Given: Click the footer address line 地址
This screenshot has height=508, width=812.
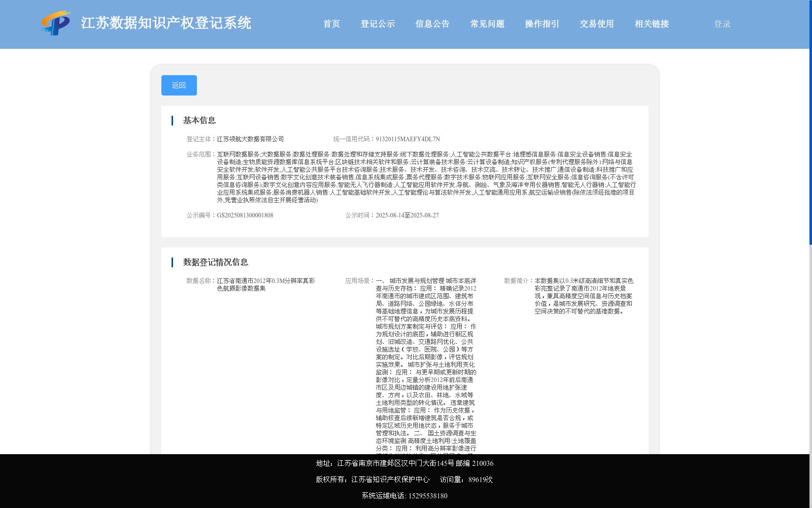Looking at the screenshot, I should coord(404,463).
